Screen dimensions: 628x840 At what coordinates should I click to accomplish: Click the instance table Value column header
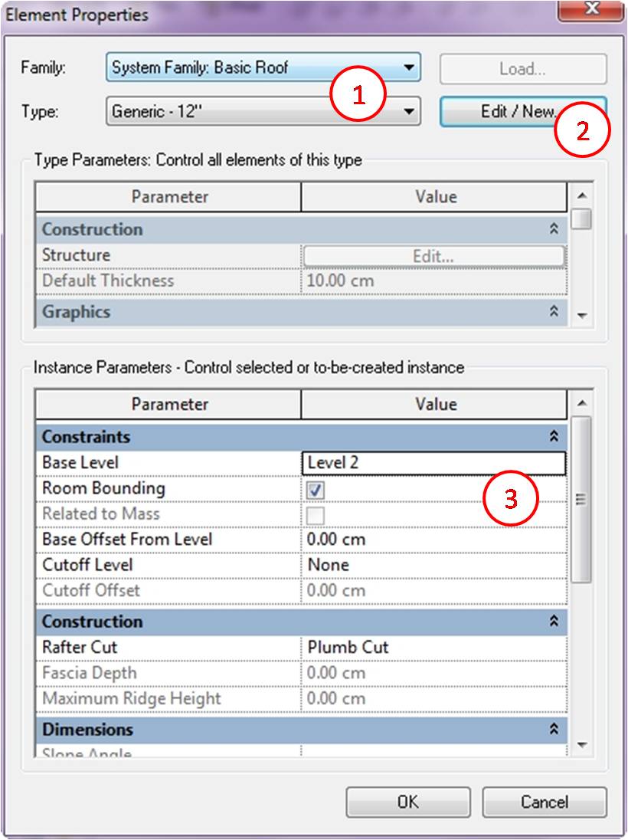(434, 405)
